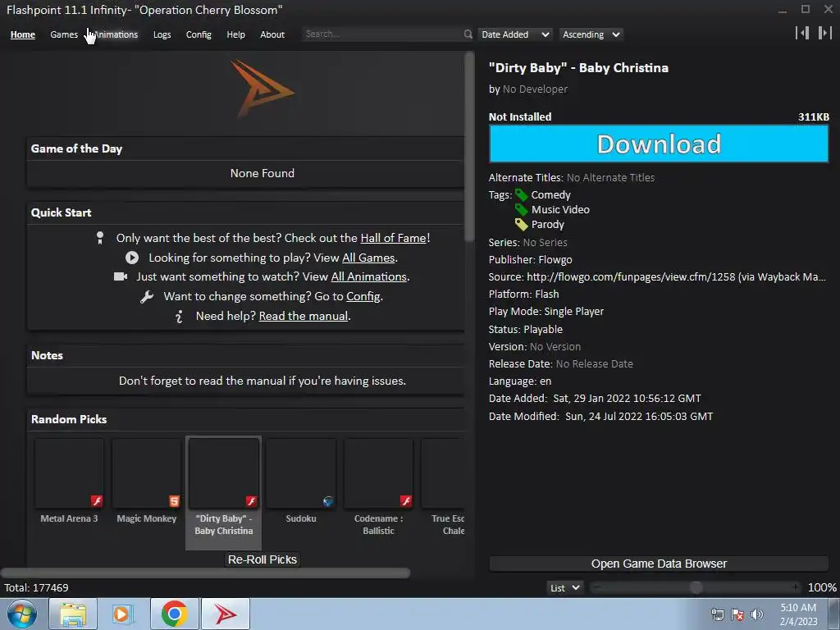Toggle the right sidebar panel icon
This screenshot has width=840, height=630.
pyautogui.click(x=825, y=33)
